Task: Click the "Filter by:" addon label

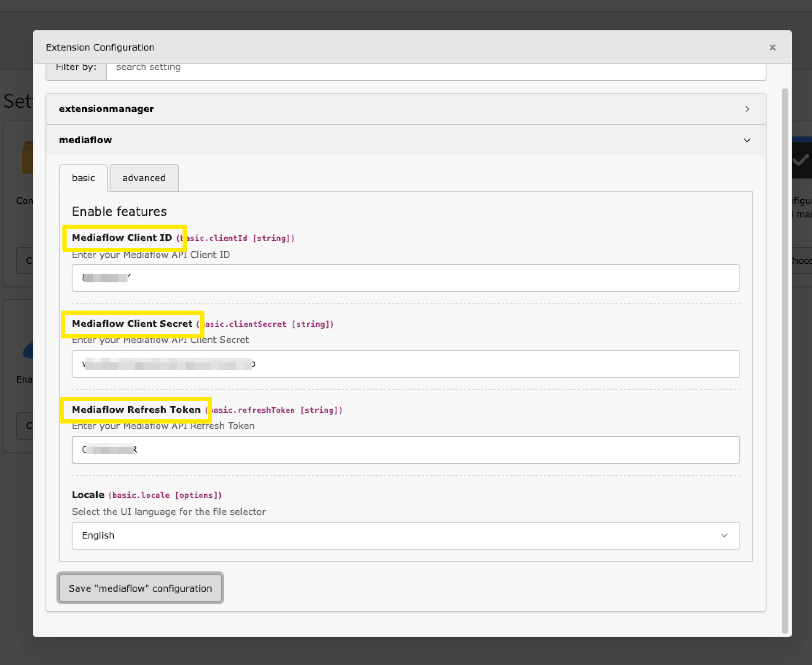Action: point(76,71)
